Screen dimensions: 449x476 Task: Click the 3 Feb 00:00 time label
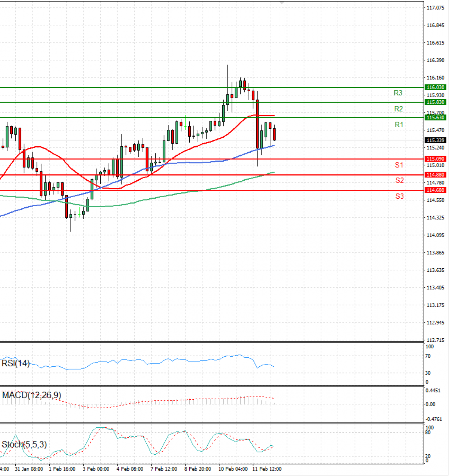point(96,469)
